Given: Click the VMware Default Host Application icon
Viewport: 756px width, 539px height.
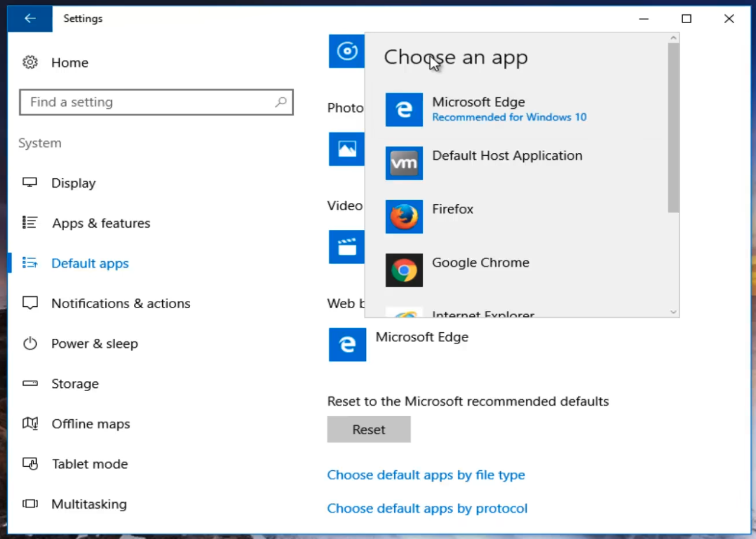Looking at the screenshot, I should point(404,163).
